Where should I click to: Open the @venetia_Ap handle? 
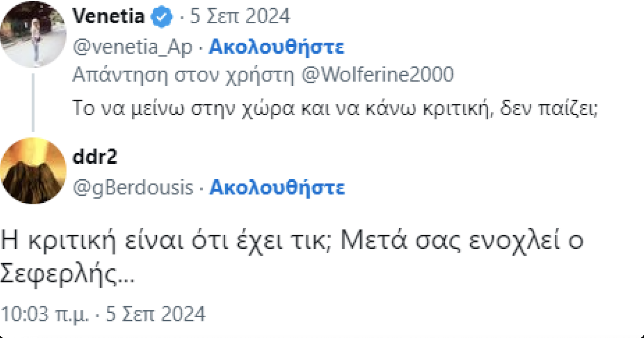pyautogui.click(x=133, y=47)
